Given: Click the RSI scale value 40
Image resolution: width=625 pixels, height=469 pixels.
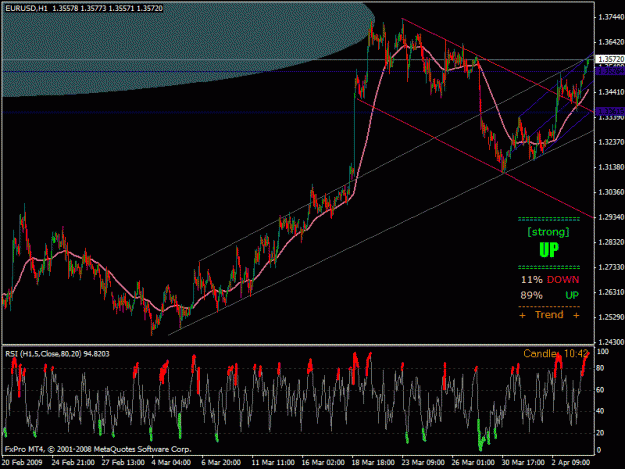Looking at the screenshot, I should [x=601, y=411].
